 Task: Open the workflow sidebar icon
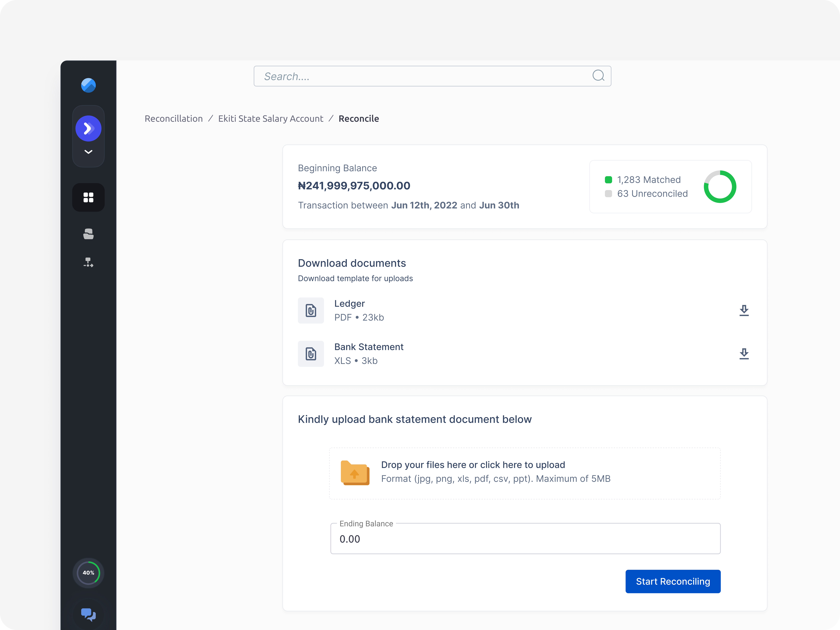(x=89, y=262)
